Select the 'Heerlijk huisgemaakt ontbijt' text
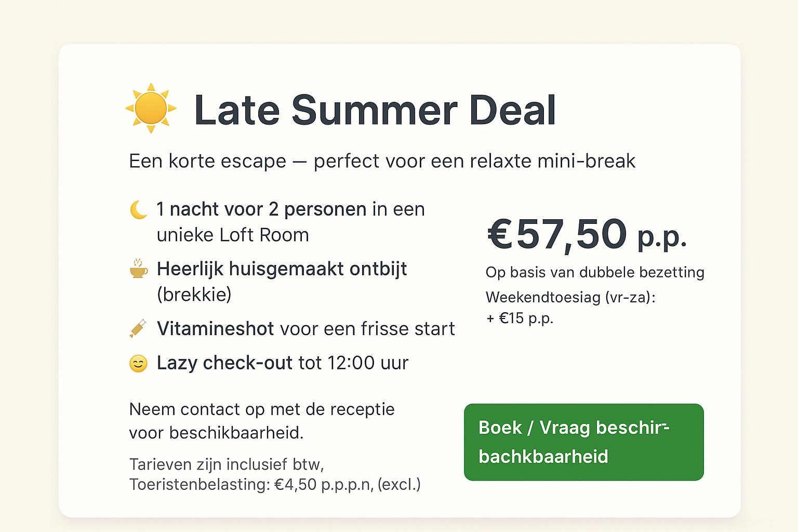This screenshot has width=798, height=532. click(282, 269)
